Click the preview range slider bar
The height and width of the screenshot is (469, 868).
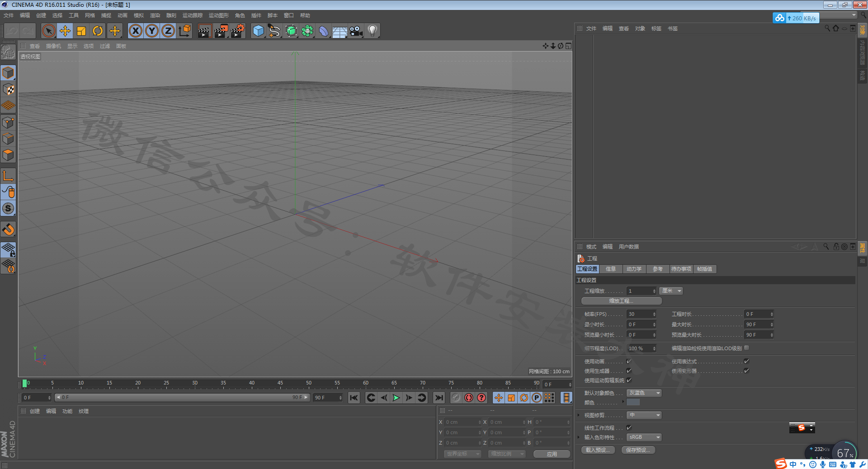tap(182, 398)
